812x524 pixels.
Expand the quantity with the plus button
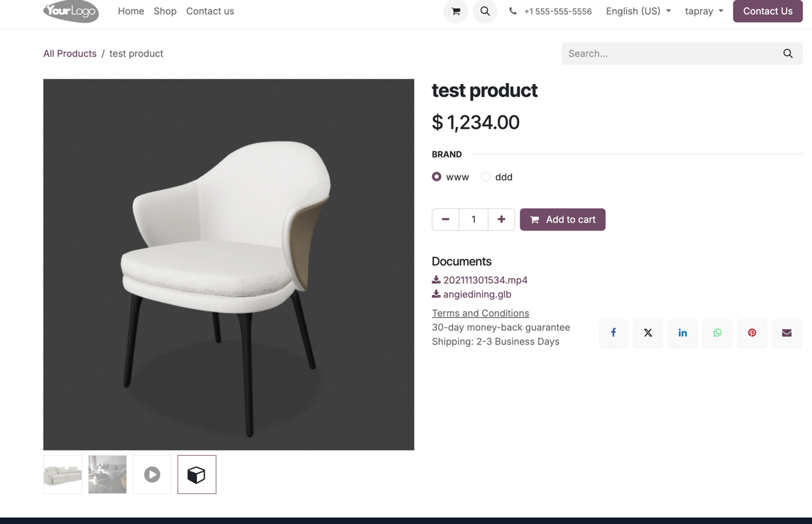[x=502, y=219]
